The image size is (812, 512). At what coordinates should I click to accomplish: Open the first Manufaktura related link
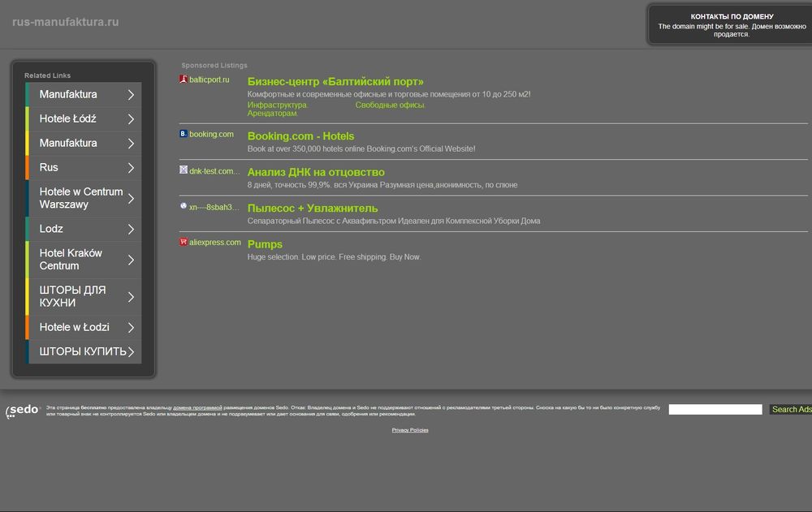[68, 94]
